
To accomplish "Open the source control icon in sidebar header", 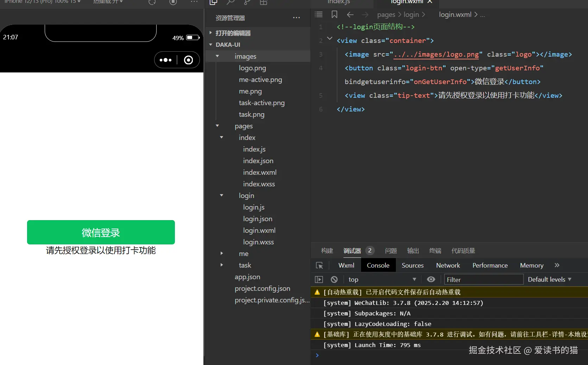I will [x=247, y=2].
